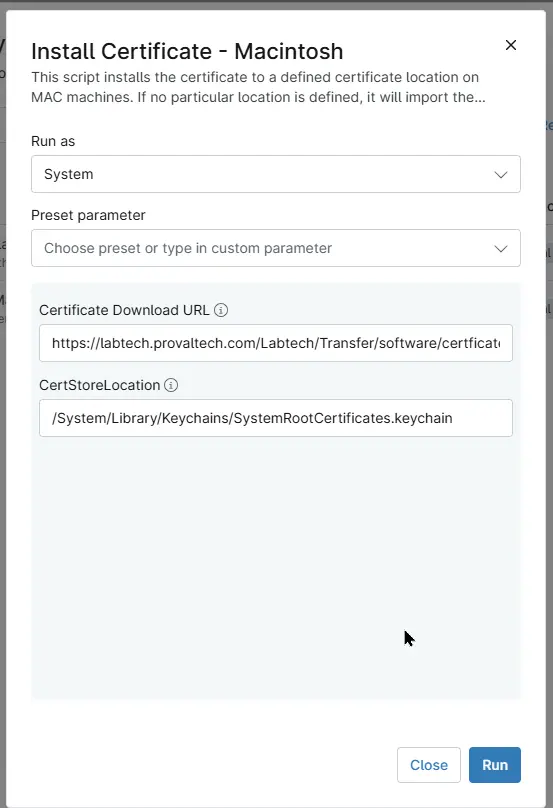Viewport: 553px width, 808px height.
Task: Click the Close button
Action: 429,765
